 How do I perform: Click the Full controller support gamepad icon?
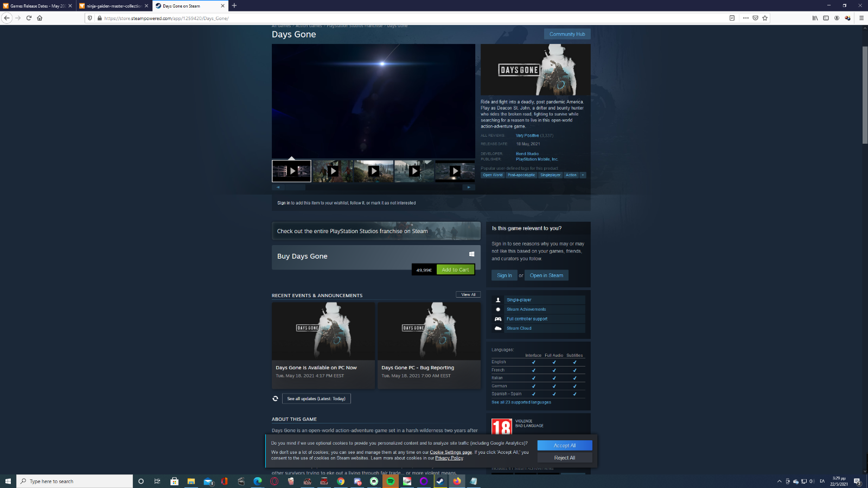click(x=498, y=319)
